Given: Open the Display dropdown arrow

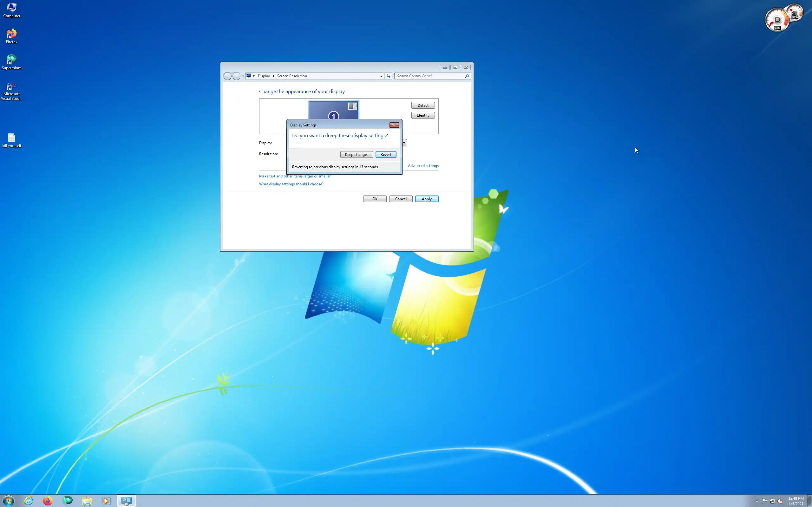Looking at the screenshot, I should tap(404, 143).
